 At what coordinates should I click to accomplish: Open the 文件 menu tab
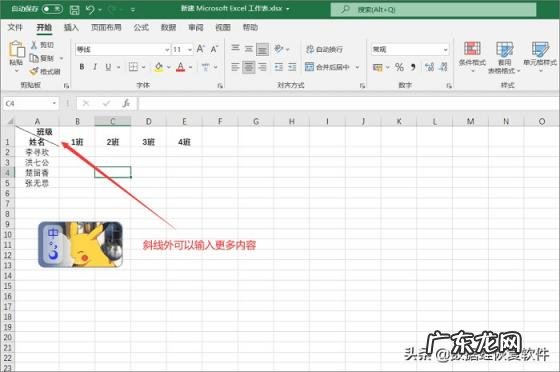[x=15, y=27]
